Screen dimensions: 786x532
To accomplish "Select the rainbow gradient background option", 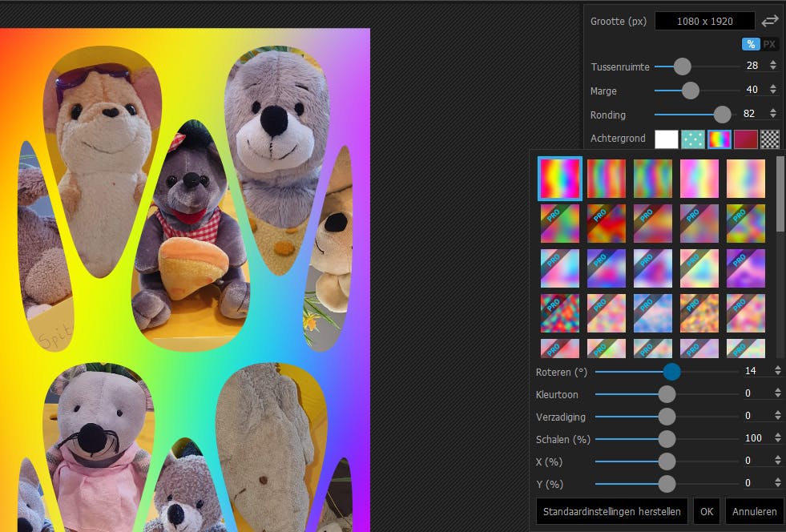I will coord(719,139).
